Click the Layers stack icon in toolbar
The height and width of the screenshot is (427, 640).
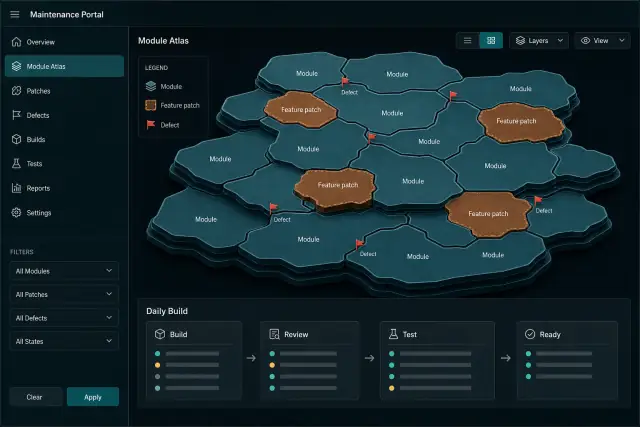tap(520, 40)
